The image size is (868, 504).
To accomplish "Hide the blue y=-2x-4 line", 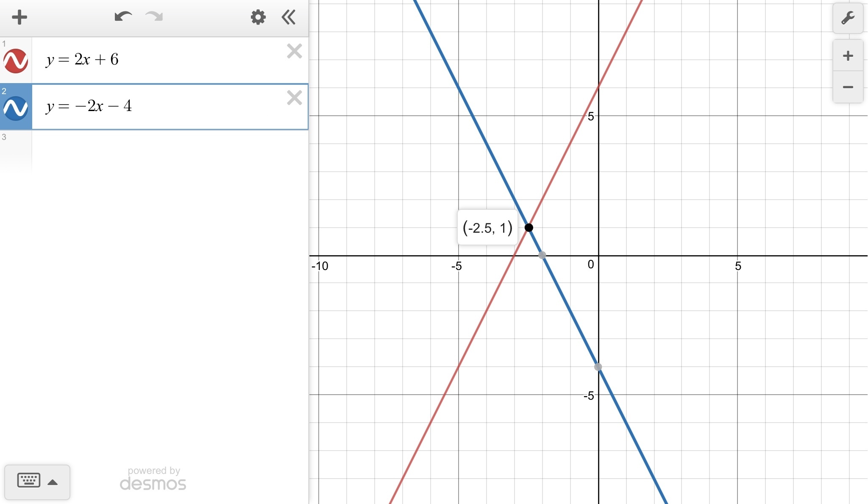I will click(16, 108).
